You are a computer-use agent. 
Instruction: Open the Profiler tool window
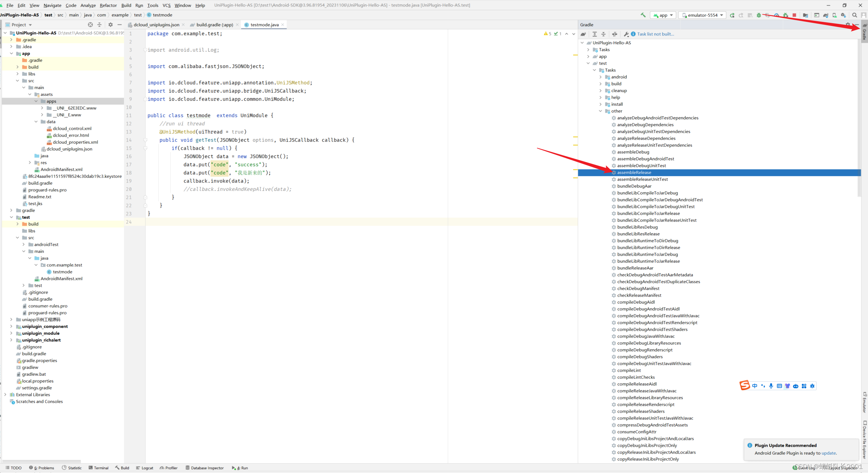[x=169, y=468]
